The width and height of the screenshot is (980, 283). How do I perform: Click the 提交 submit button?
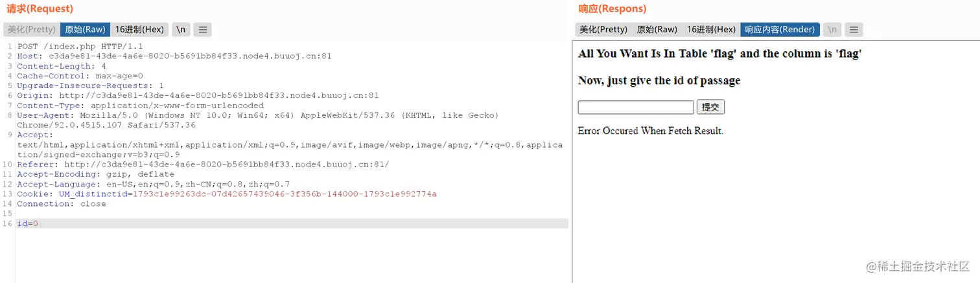710,107
